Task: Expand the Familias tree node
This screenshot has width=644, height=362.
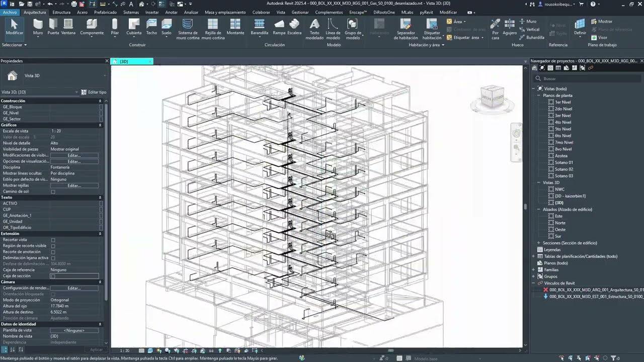Action: (x=533, y=269)
